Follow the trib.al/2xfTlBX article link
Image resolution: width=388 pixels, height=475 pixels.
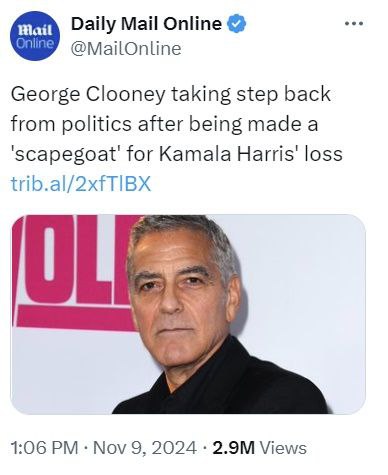click(x=81, y=184)
